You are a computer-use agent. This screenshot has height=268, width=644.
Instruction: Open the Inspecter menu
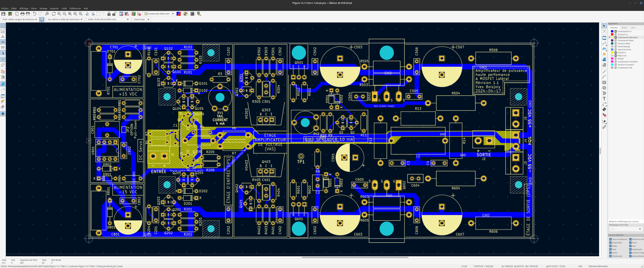click(x=54, y=8)
